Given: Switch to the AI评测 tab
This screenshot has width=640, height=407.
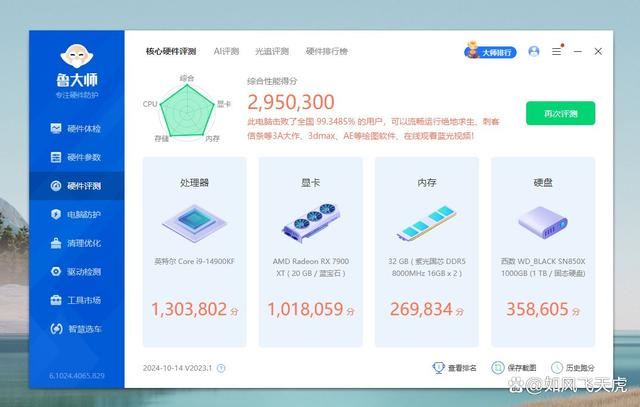Looking at the screenshot, I should click(x=226, y=51).
